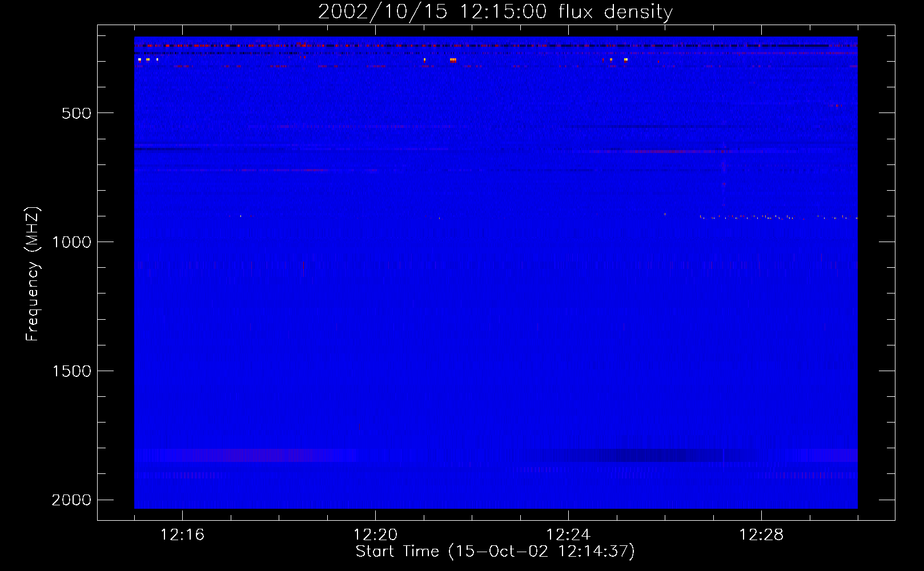Click the "Frequency (MHZ)" axis label

tap(33, 274)
